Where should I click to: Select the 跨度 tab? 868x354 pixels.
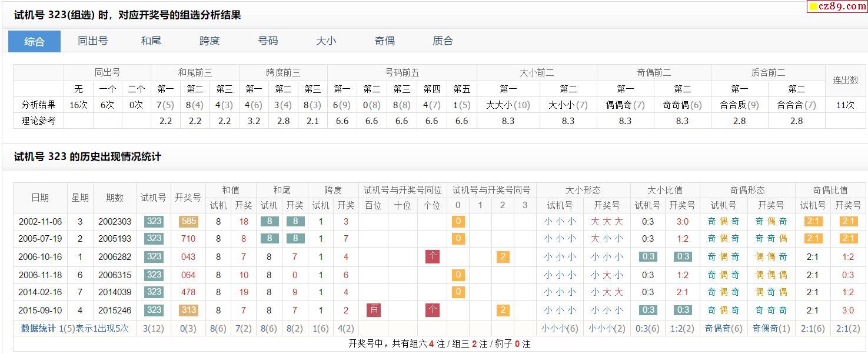coord(209,41)
